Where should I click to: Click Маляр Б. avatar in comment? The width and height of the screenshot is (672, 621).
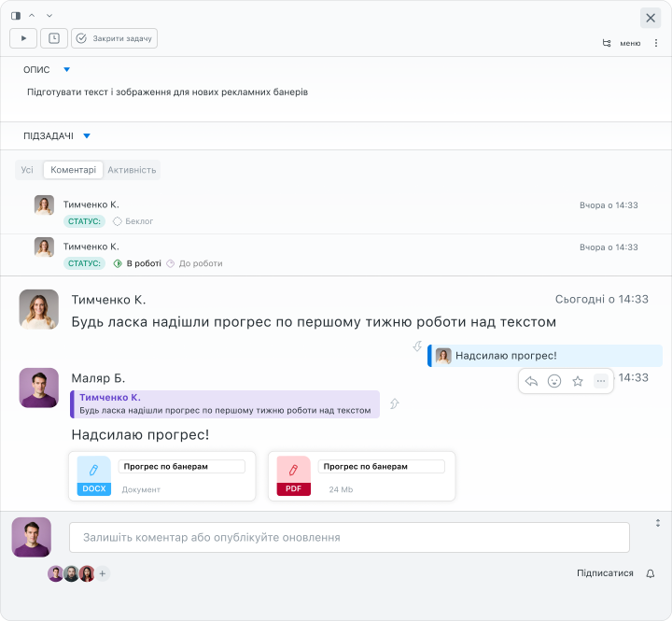pos(39,388)
